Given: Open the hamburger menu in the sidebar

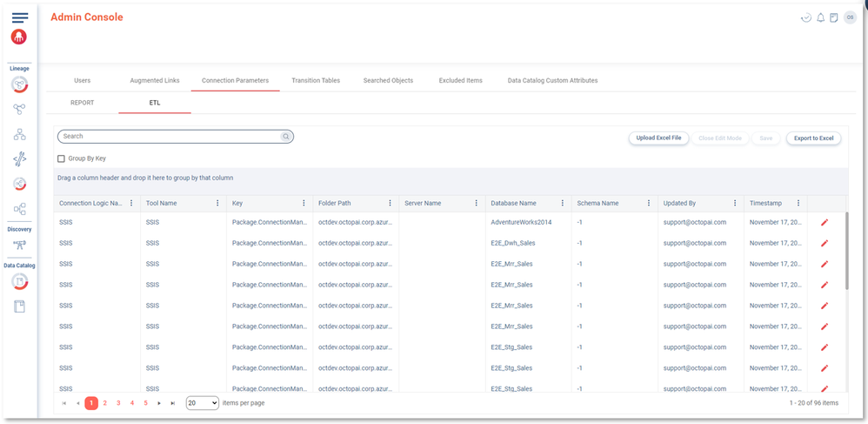Looking at the screenshot, I should (x=19, y=17).
